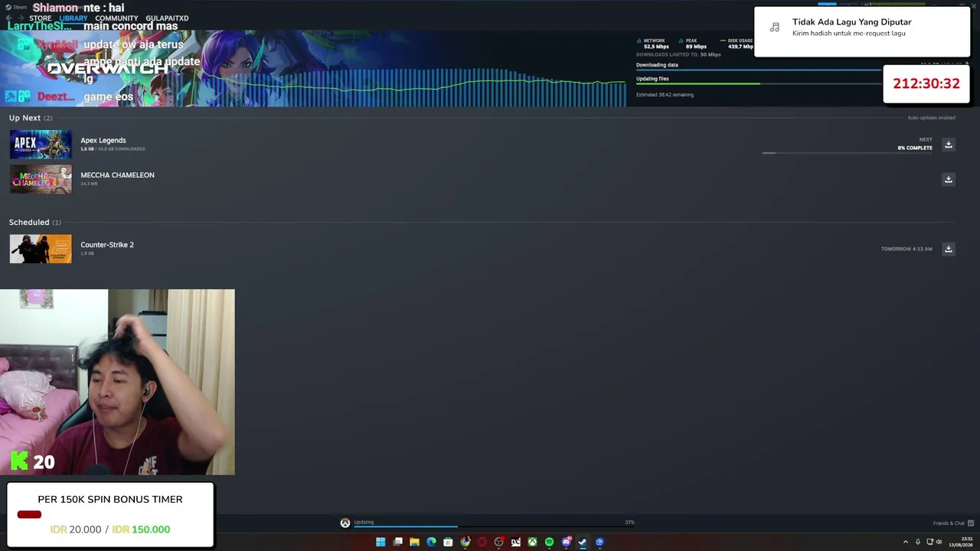The image size is (980, 551).
Task: Go to the COMMUNITY tab
Action: (x=116, y=18)
